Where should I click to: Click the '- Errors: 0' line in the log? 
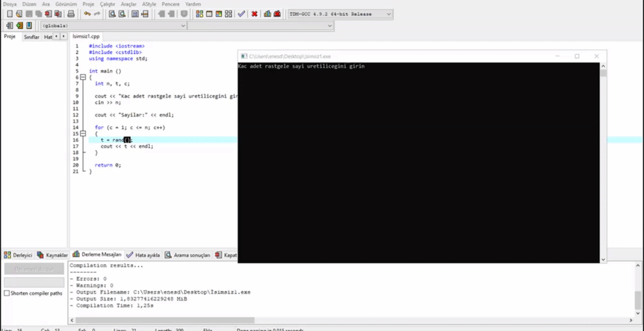point(88,279)
